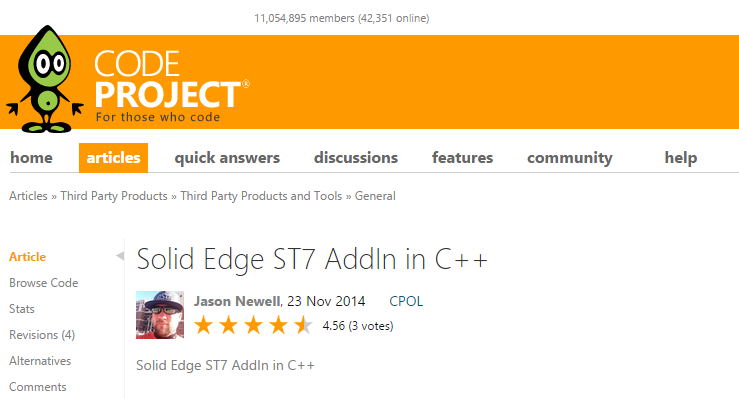Open the quick answers menu

(x=227, y=158)
